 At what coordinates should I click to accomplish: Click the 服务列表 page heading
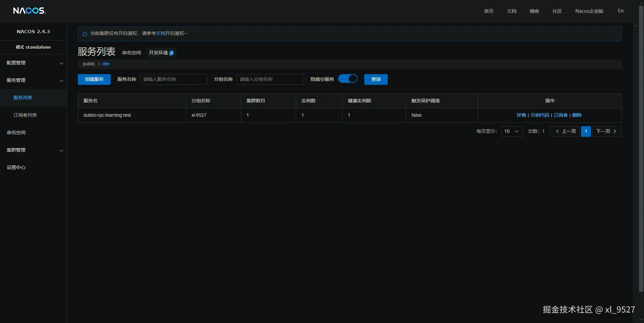point(97,52)
